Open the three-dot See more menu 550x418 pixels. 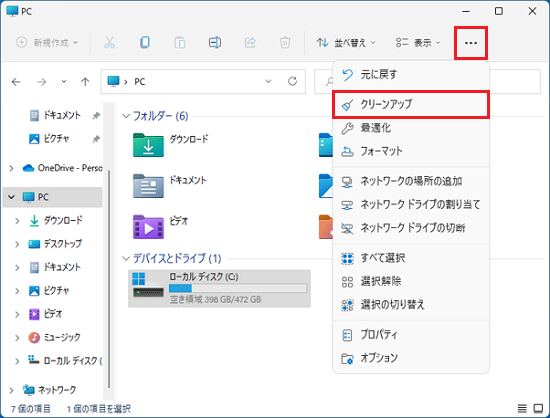(x=471, y=43)
